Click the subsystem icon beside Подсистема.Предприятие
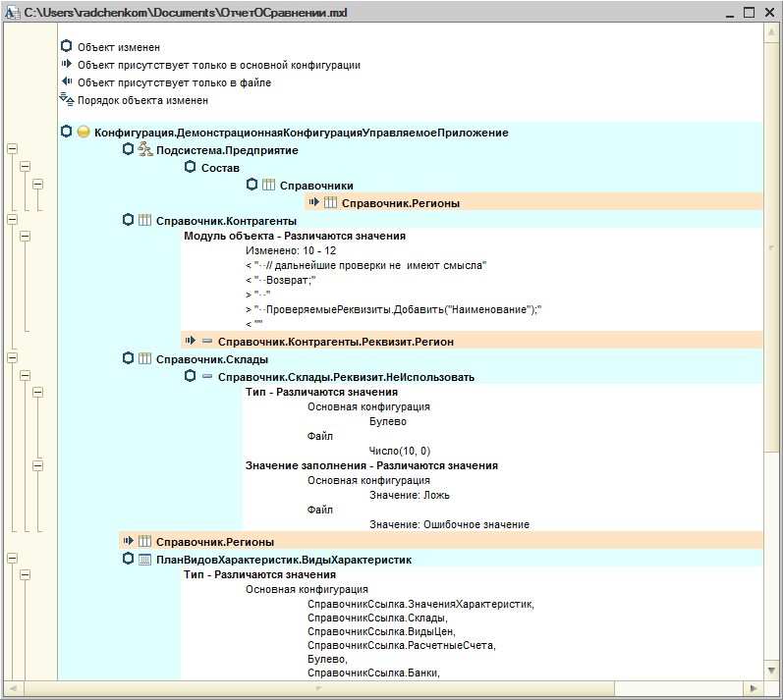Image resolution: width=783 pixels, height=700 pixels. pos(145,149)
